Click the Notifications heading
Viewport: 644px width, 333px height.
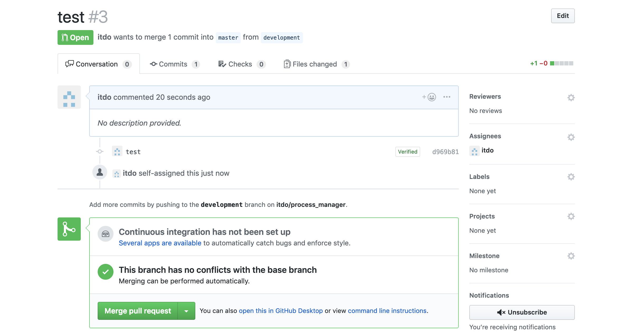click(489, 296)
